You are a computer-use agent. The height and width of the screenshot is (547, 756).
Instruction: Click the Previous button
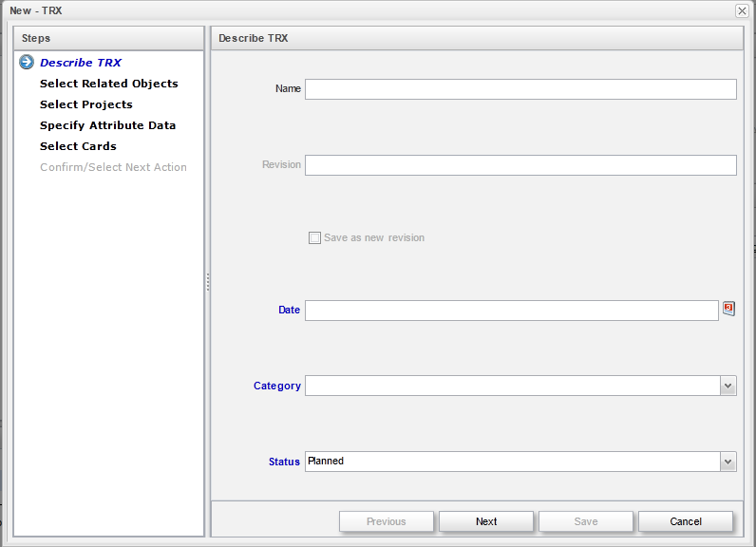387,521
